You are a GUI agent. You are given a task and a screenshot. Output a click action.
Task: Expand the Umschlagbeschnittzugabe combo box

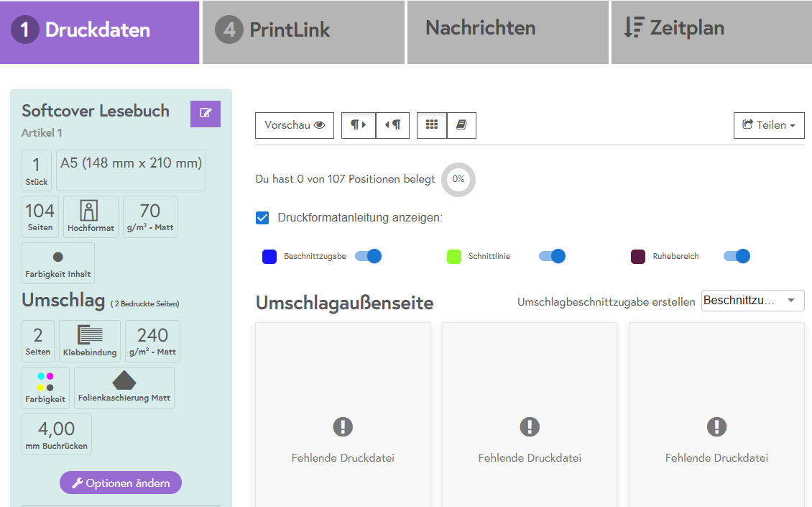point(752,301)
